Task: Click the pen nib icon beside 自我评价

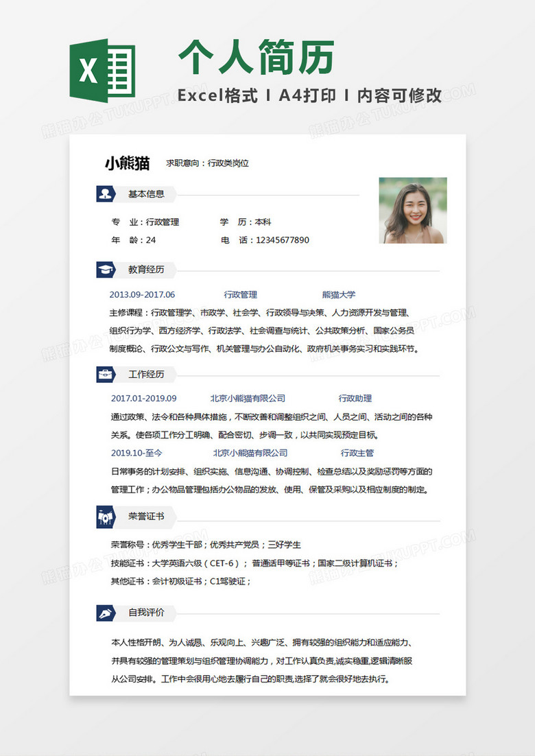Action: (104, 612)
